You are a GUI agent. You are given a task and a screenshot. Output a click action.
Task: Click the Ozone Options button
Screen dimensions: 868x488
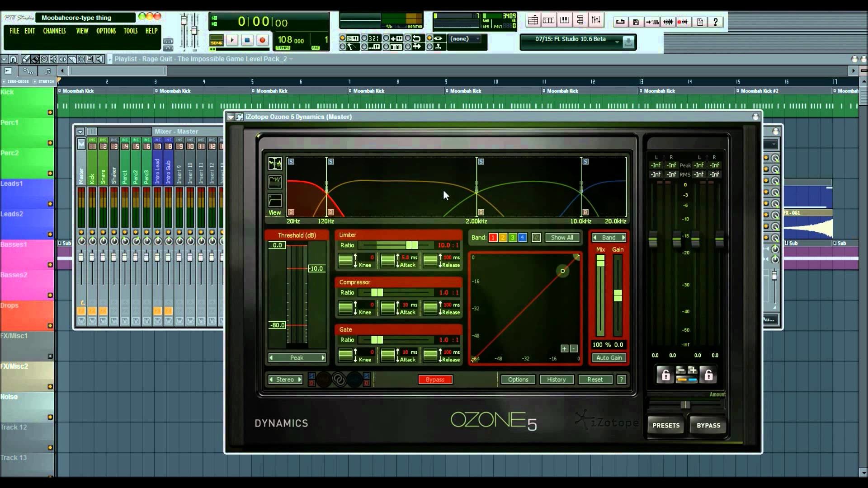[x=518, y=380]
